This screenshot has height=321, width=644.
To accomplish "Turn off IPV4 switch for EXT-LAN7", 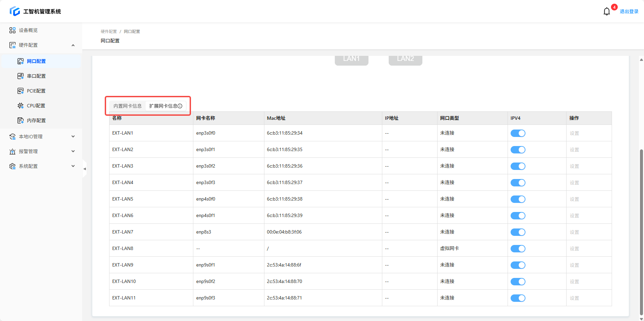I will (x=518, y=232).
